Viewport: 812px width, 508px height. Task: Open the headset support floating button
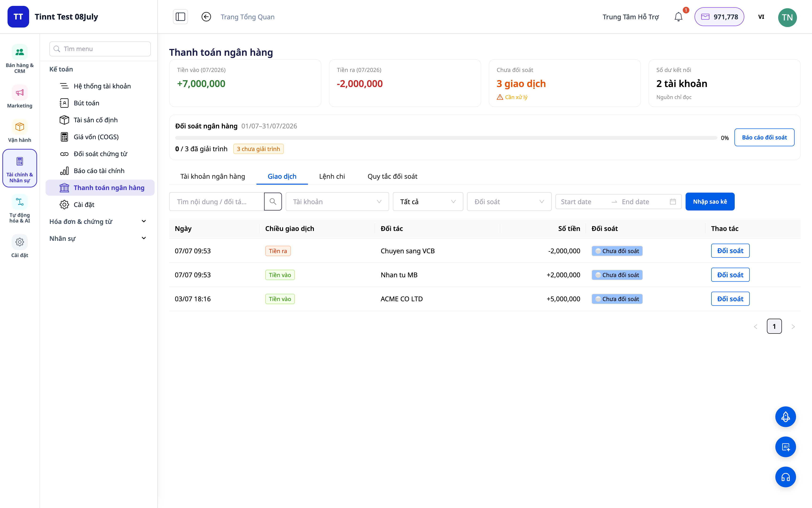(x=785, y=477)
